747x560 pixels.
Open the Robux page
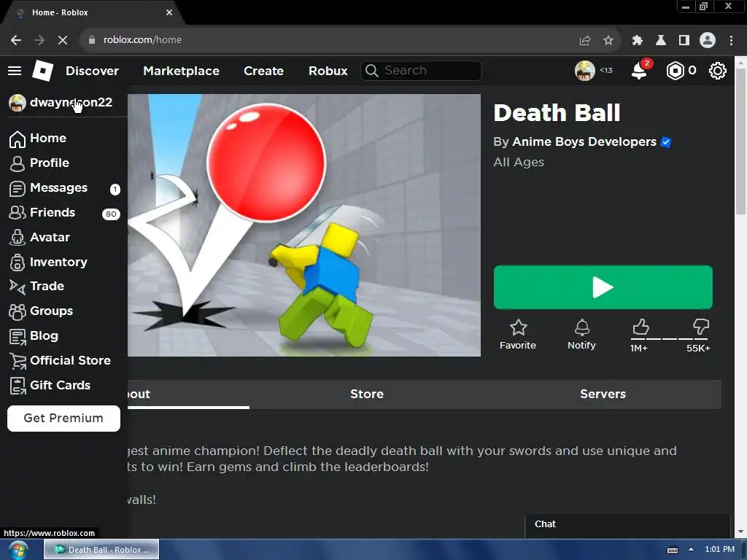(328, 71)
